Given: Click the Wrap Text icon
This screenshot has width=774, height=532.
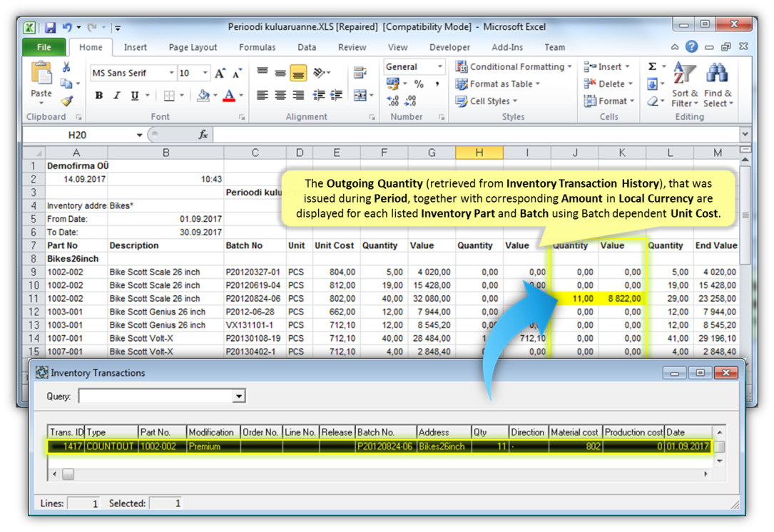Looking at the screenshot, I should pyautogui.click(x=360, y=73).
